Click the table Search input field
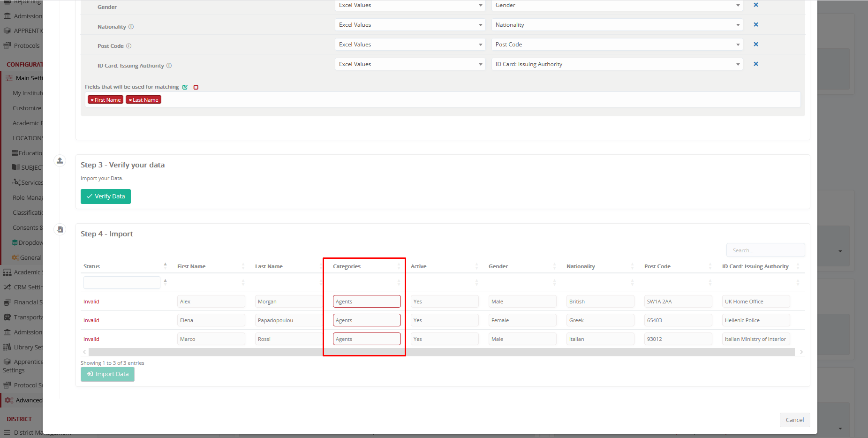Image resolution: width=868 pixels, height=438 pixels. tap(765, 250)
